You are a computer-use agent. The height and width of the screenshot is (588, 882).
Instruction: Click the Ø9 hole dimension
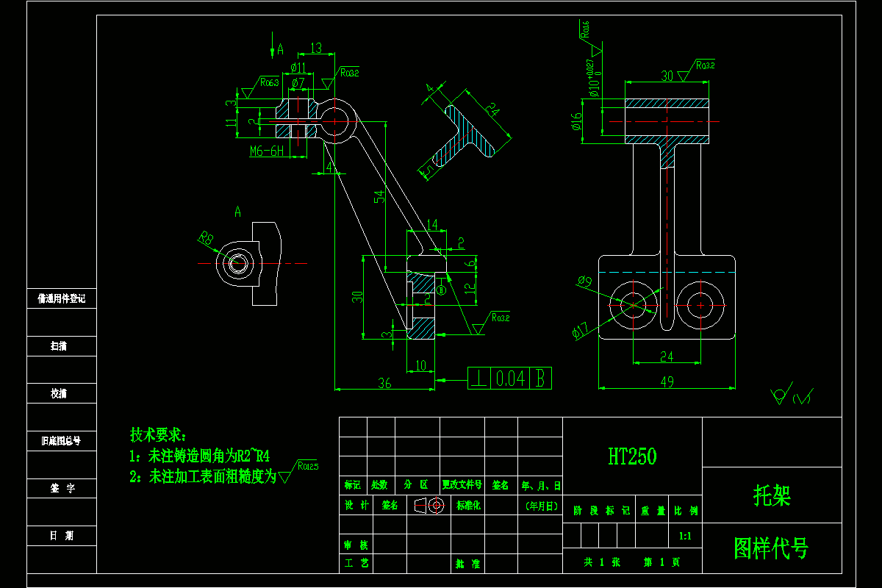584,281
